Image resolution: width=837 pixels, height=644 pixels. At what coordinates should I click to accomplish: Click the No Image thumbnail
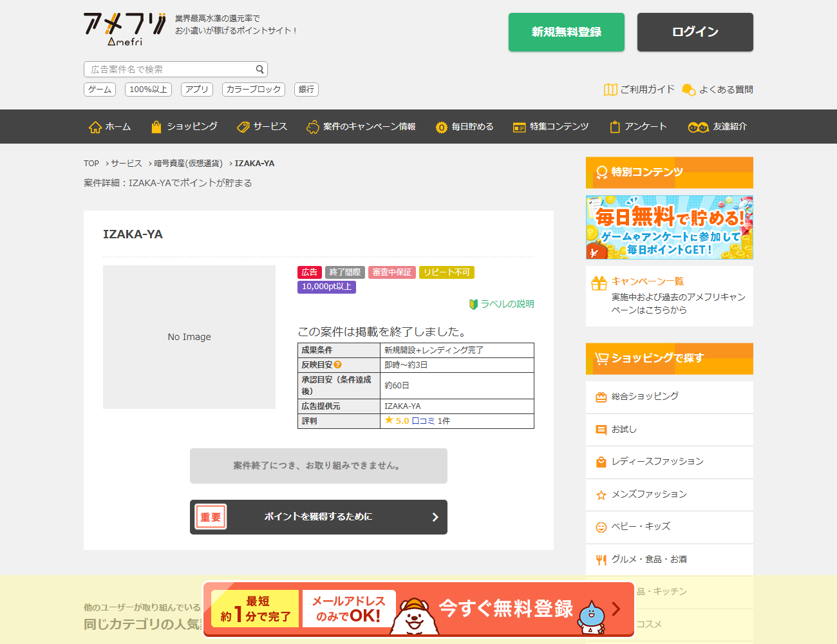(189, 337)
